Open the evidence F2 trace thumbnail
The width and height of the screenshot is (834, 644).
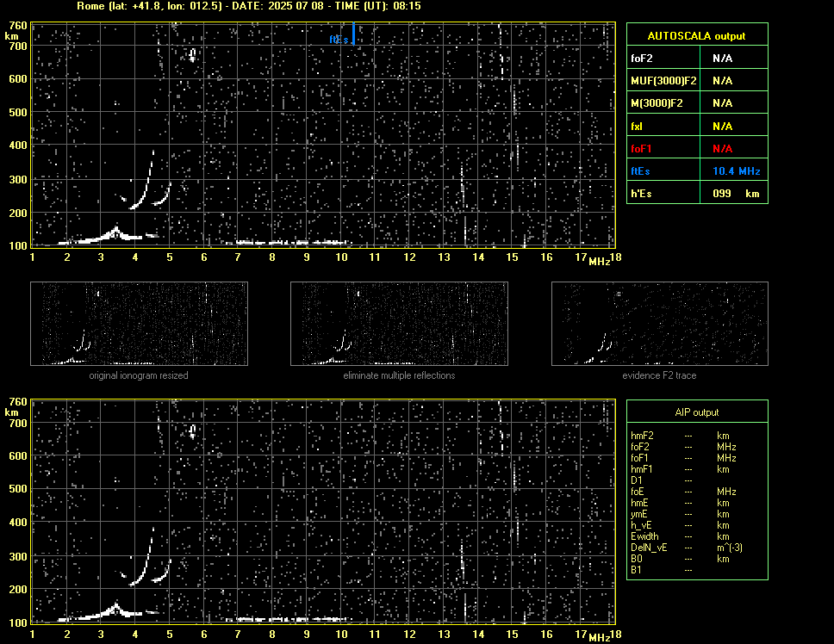point(660,324)
